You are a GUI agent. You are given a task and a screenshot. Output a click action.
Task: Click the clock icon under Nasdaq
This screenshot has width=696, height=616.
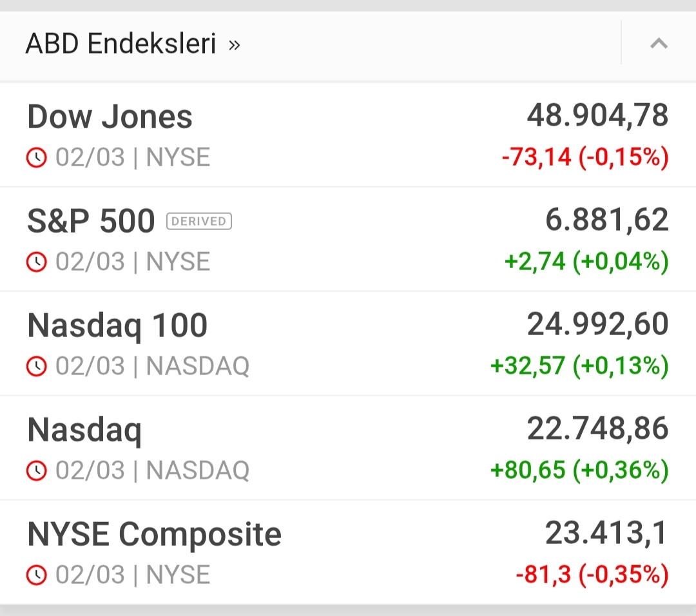37,470
